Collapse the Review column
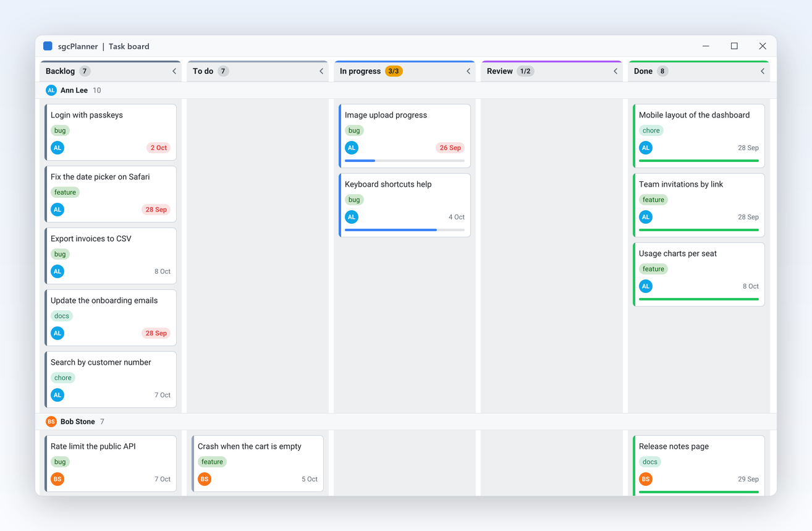 [615, 71]
